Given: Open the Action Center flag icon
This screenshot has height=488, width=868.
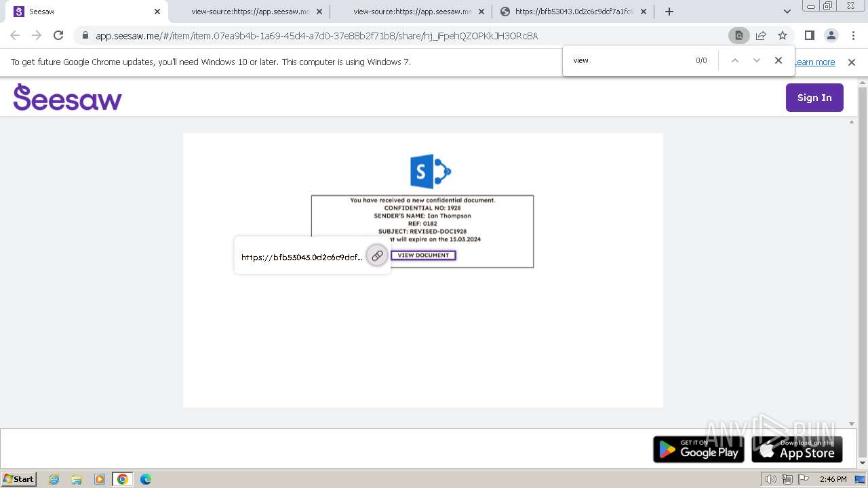Looking at the screenshot, I should tap(803, 479).
